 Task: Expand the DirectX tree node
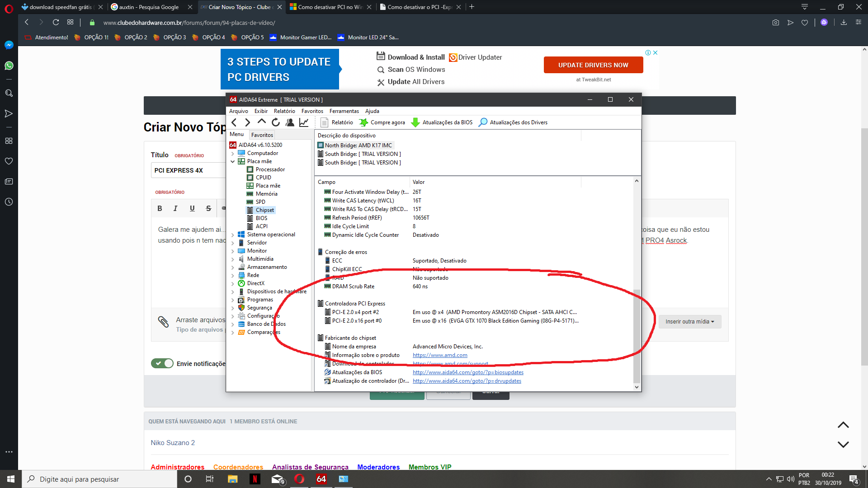click(233, 283)
